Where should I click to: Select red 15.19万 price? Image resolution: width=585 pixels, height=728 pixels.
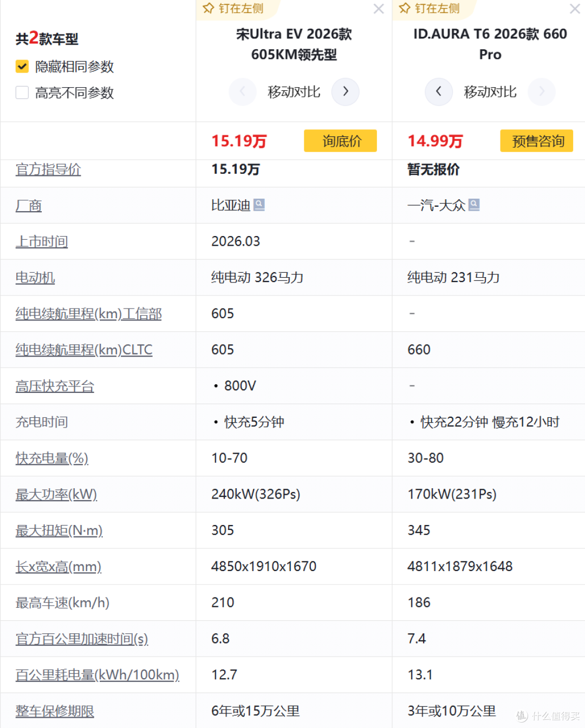[x=239, y=141]
